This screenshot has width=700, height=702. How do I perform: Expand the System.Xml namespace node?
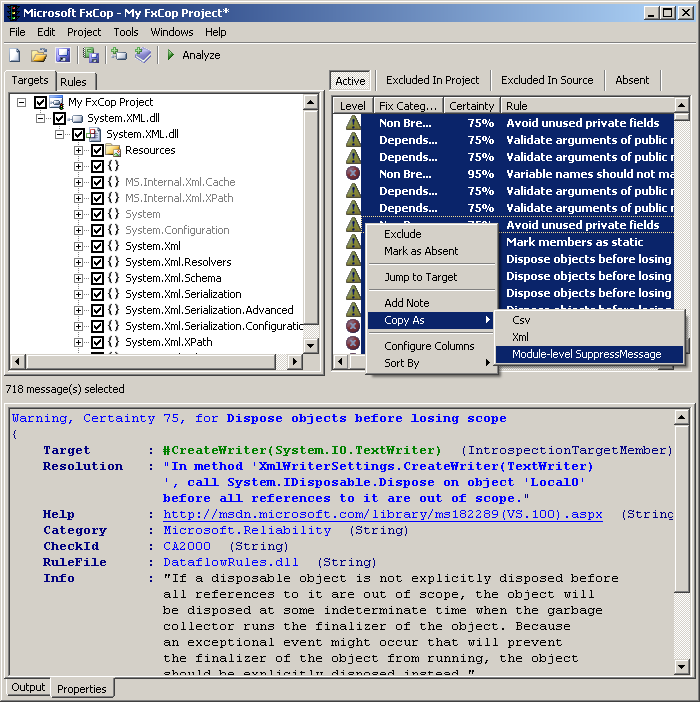(x=78, y=246)
